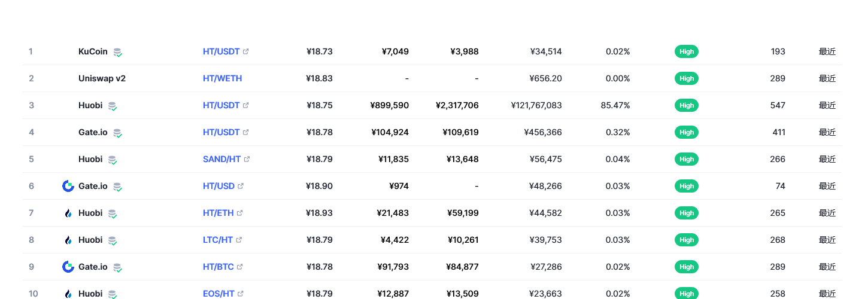The width and height of the screenshot is (868, 299).
Task: Open the HT/USD pair on Gate.io
Action: click(x=218, y=186)
